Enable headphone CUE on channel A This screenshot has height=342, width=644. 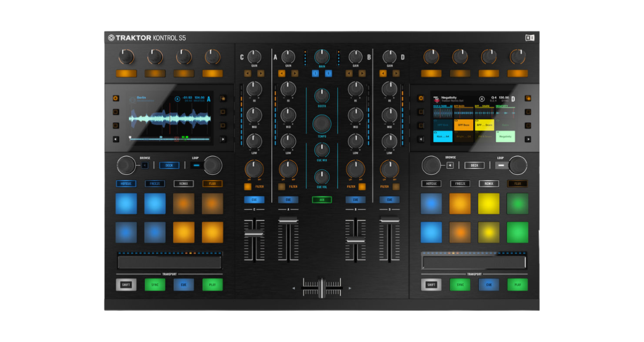[x=288, y=200]
